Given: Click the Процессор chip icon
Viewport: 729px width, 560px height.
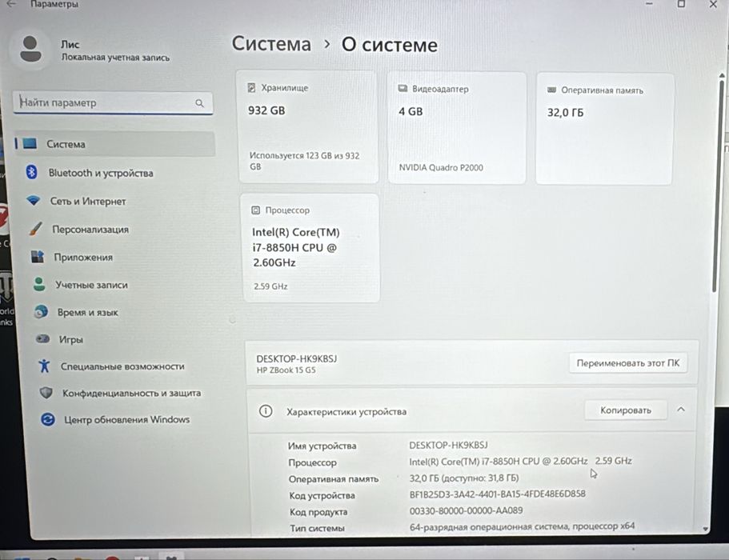Looking at the screenshot, I should point(255,210).
